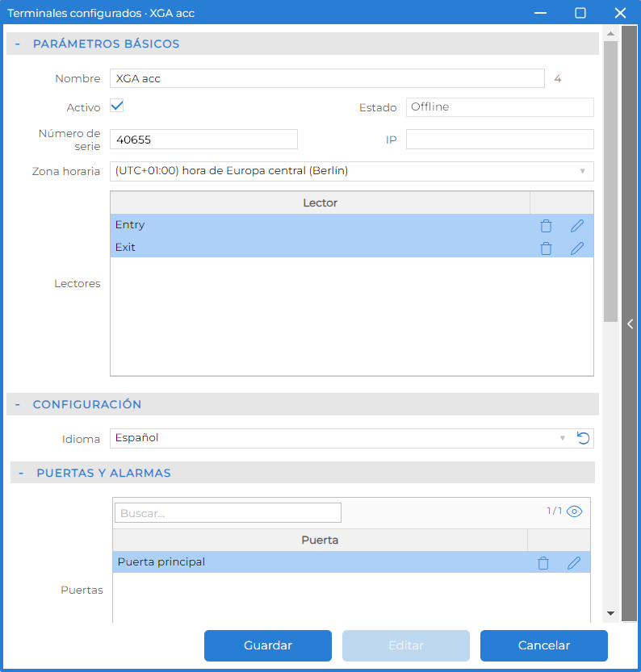This screenshot has height=672, width=641.
Task: Minimize the Terminales configurados window
Action: pos(540,13)
